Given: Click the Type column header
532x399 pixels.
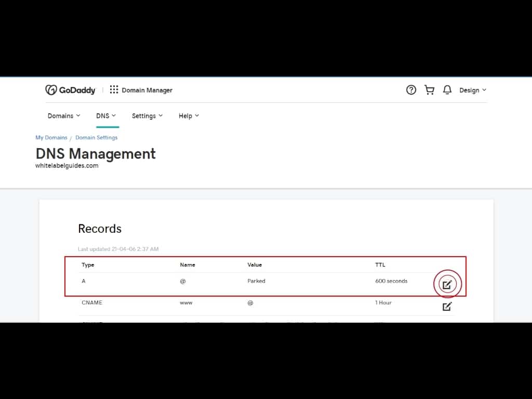Looking at the screenshot, I should tap(88, 265).
